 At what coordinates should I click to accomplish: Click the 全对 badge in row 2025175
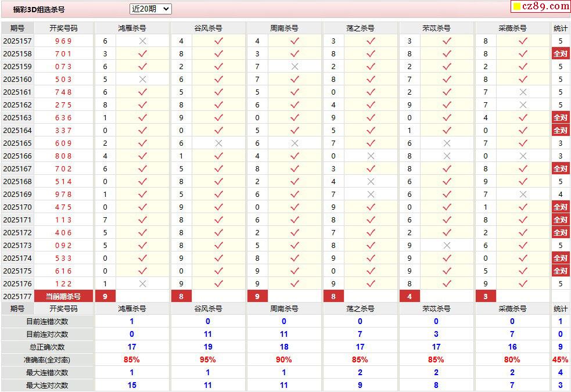[561, 271]
